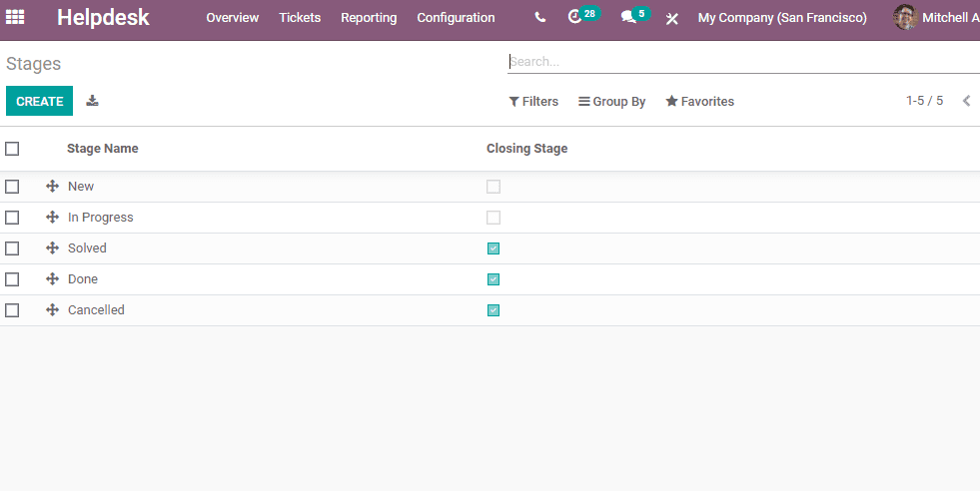Sort by Closing Stage column header
The height and width of the screenshot is (491, 980).
(526, 149)
